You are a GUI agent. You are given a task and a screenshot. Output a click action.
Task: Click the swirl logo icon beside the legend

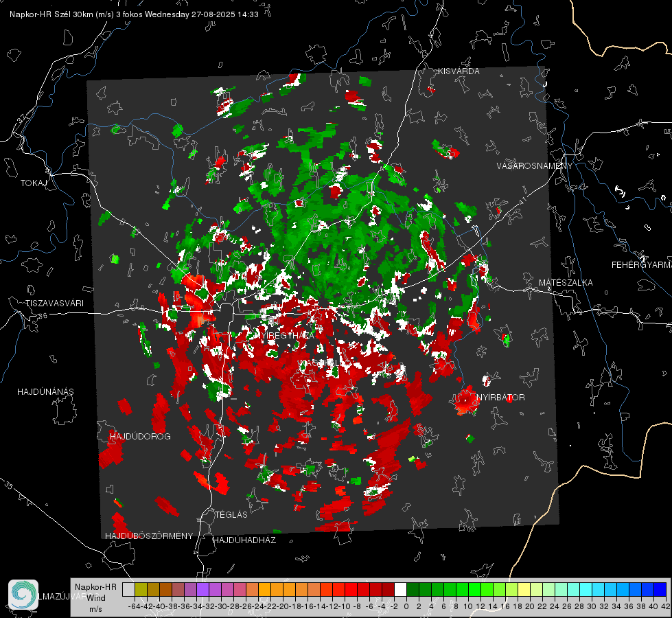(23, 594)
